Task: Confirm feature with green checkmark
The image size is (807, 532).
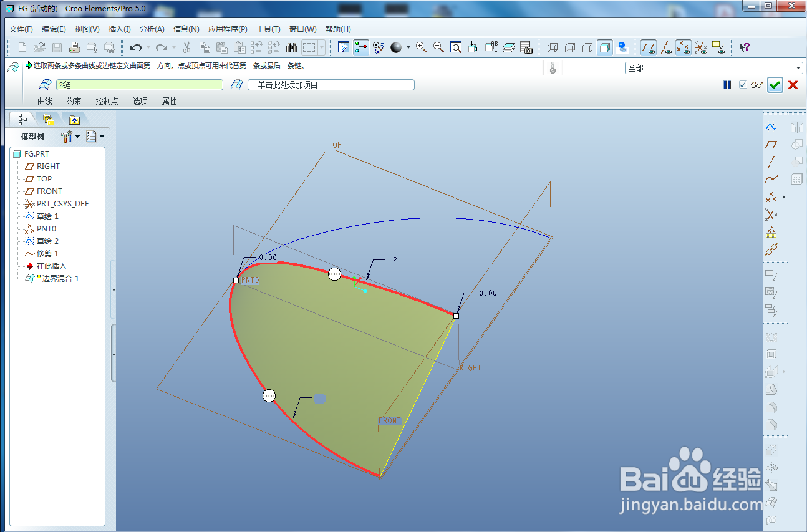Action: click(775, 85)
